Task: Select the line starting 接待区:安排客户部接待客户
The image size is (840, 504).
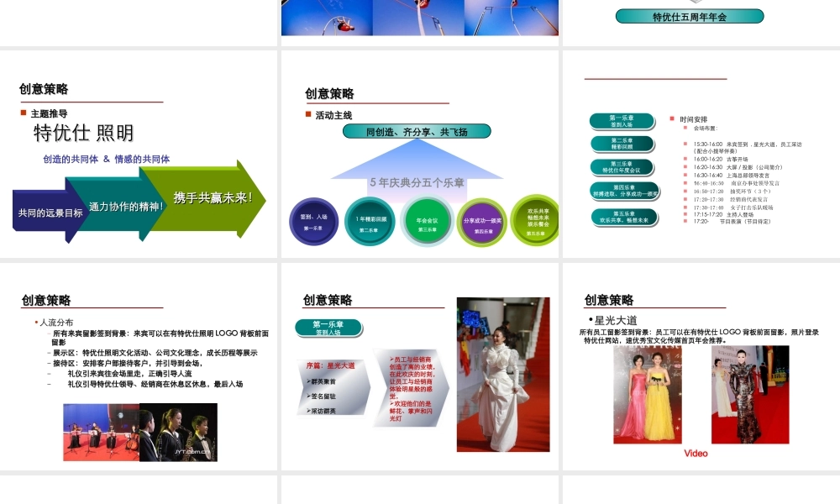Action: [x=128, y=363]
